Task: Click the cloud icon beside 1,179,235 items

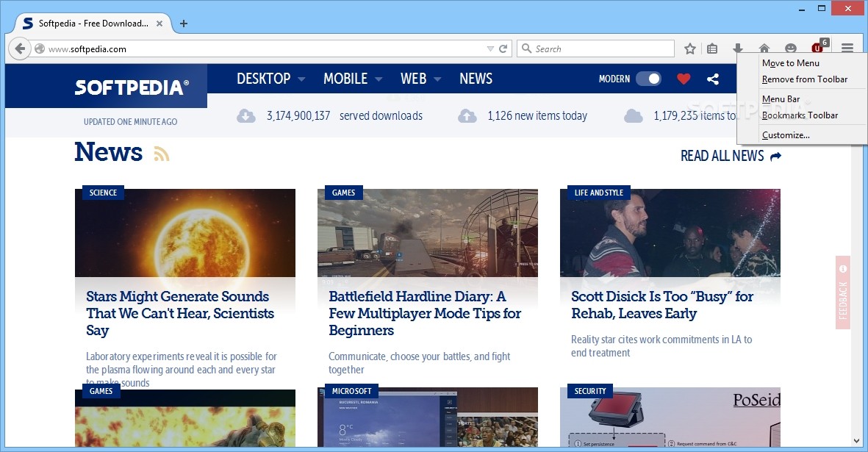Action: click(x=634, y=115)
